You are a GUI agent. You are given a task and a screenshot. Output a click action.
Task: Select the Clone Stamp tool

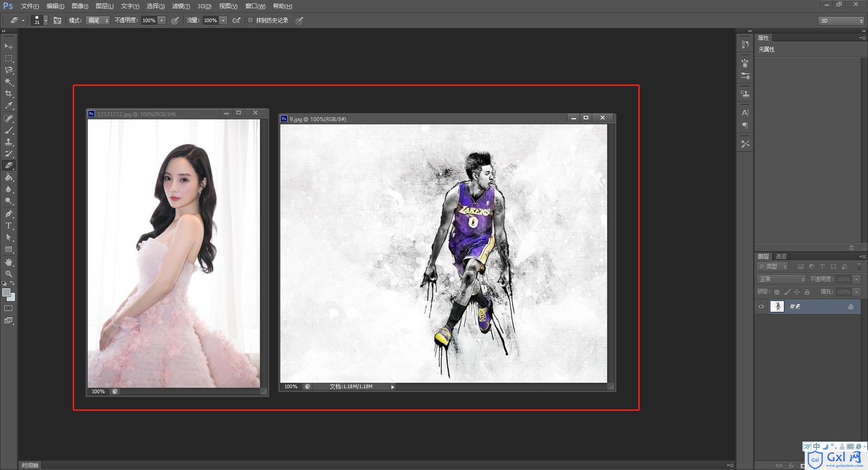[x=9, y=142]
